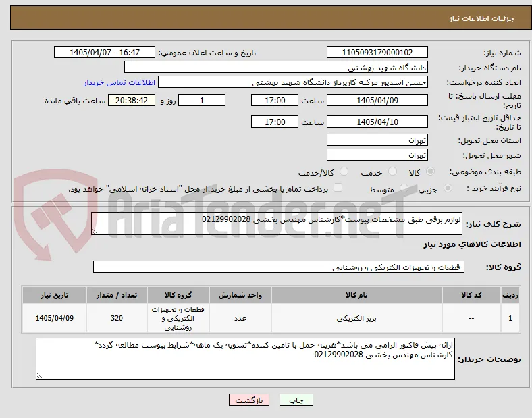This screenshot has width=532, height=418.
Task: Click the goods group cell in table row
Action: (x=178, y=318)
